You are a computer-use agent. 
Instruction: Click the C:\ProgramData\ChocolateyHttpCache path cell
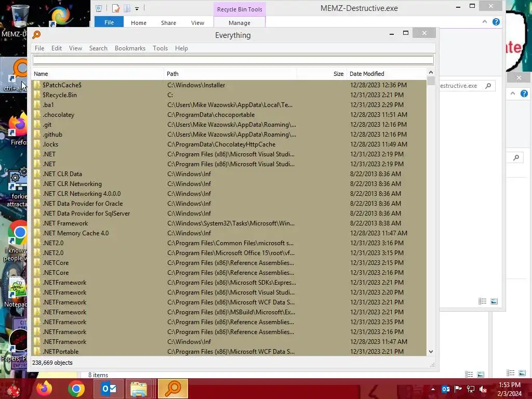[x=221, y=144]
